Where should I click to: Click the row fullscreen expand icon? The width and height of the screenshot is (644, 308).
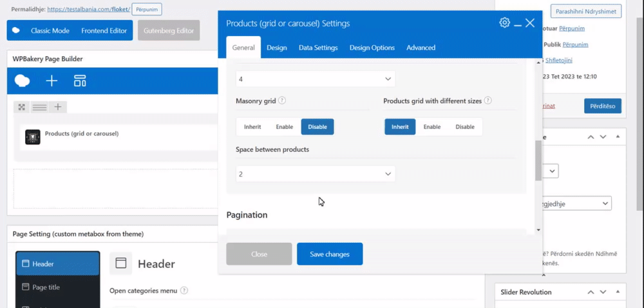(x=22, y=107)
